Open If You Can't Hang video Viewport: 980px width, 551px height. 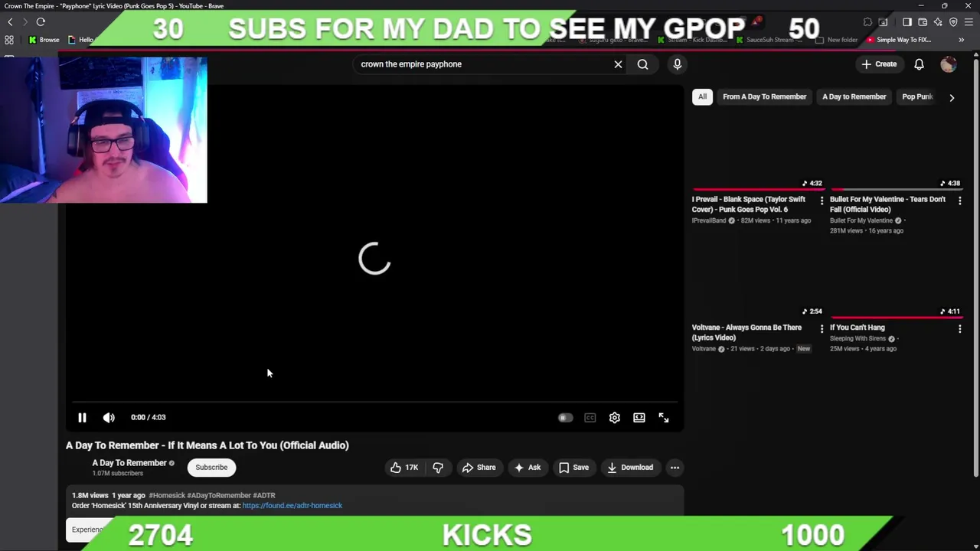[857, 328]
